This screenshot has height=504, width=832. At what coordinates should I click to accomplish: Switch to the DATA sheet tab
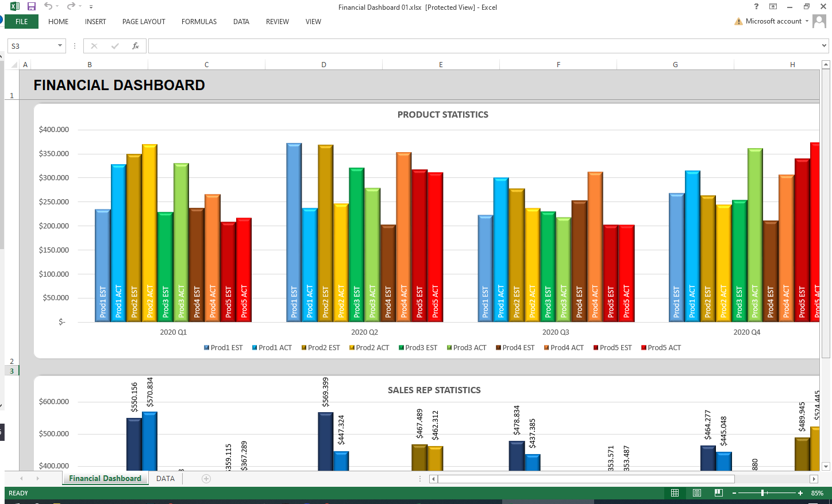pyautogui.click(x=165, y=479)
